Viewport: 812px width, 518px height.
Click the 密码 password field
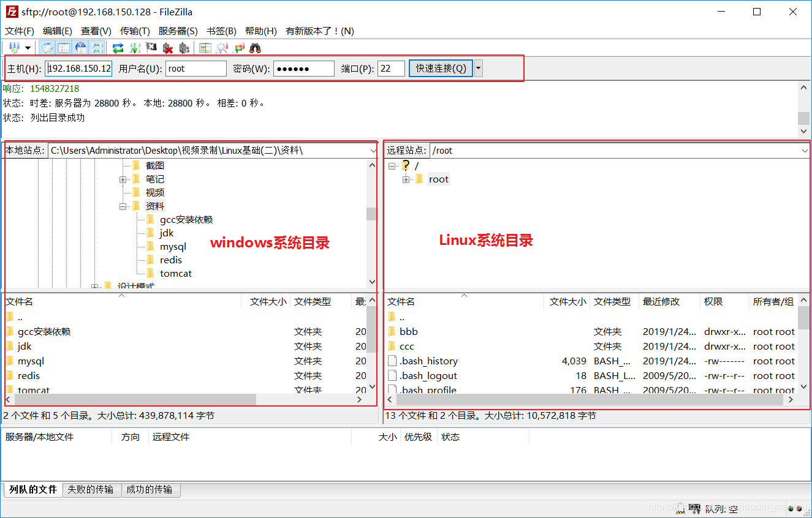tap(304, 69)
